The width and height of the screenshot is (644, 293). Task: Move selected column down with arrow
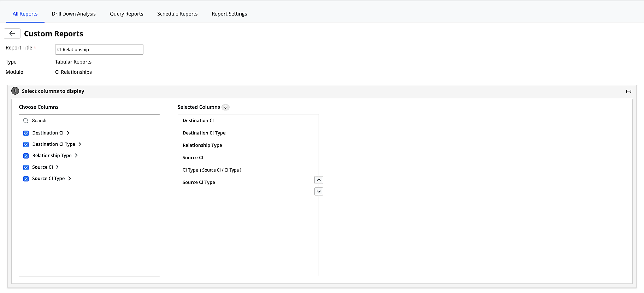[319, 191]
